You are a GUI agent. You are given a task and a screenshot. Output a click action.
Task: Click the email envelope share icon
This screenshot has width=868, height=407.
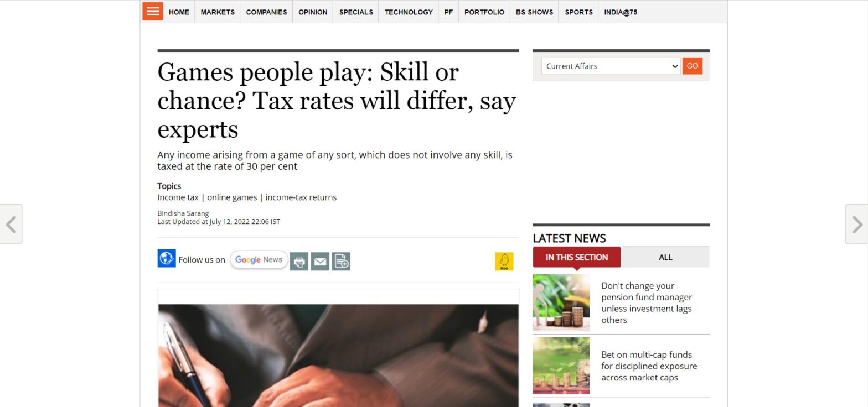click(320, 262)
